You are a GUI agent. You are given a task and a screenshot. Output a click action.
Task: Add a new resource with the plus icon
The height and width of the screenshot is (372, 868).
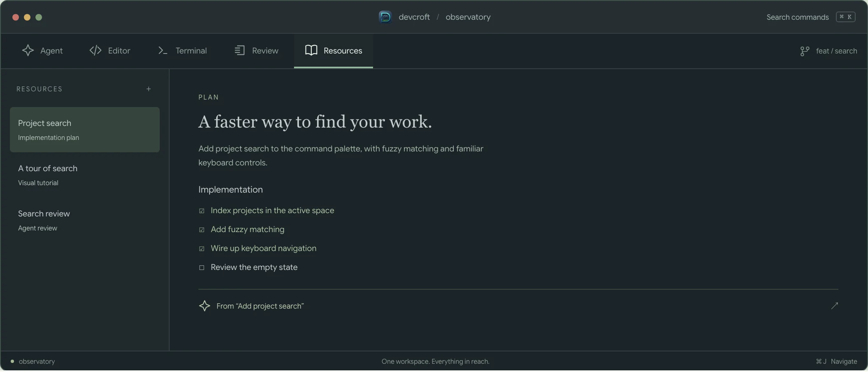tap(149, 89)
